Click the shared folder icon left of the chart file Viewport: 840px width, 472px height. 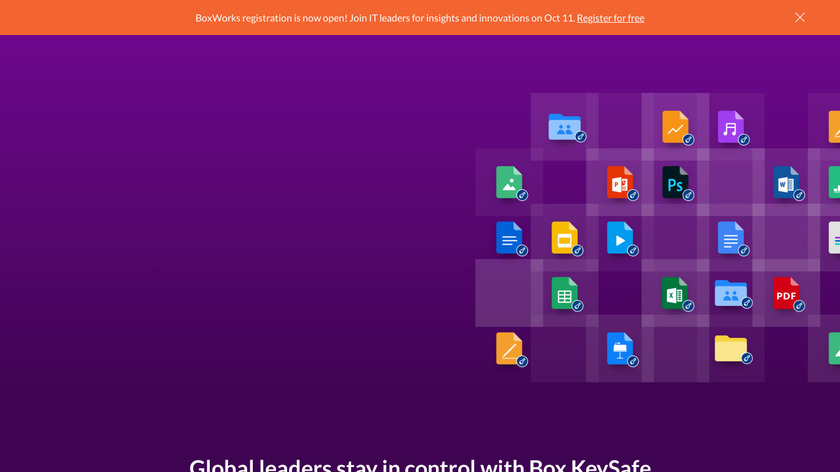[565, 127]
